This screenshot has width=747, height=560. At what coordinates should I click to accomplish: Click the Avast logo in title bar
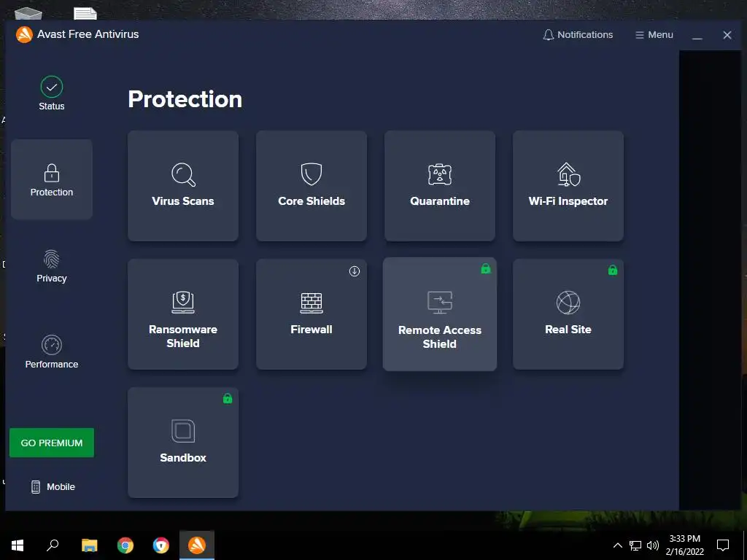24,34
